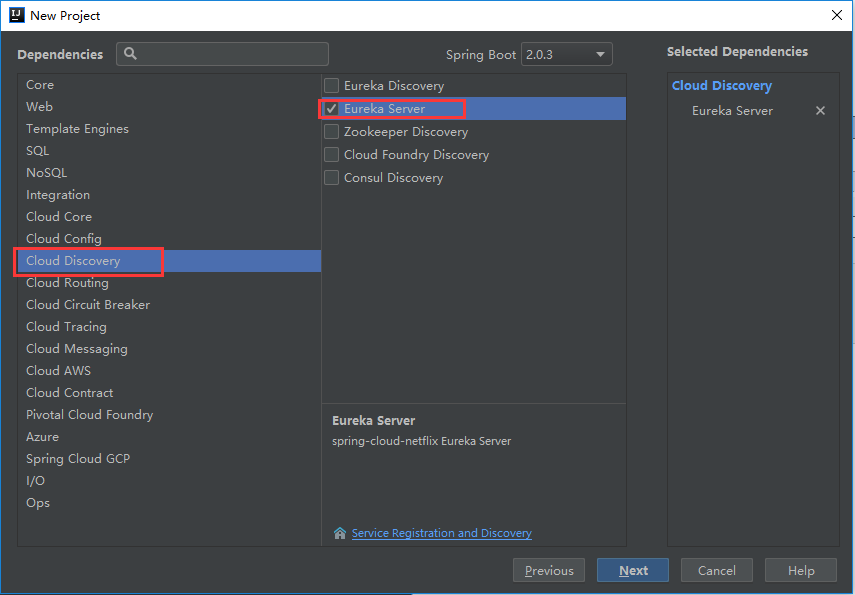Cancel the new project wizard
Image resolution: width=855 pixels, height=595 pixels.
[x=716, y=570]
